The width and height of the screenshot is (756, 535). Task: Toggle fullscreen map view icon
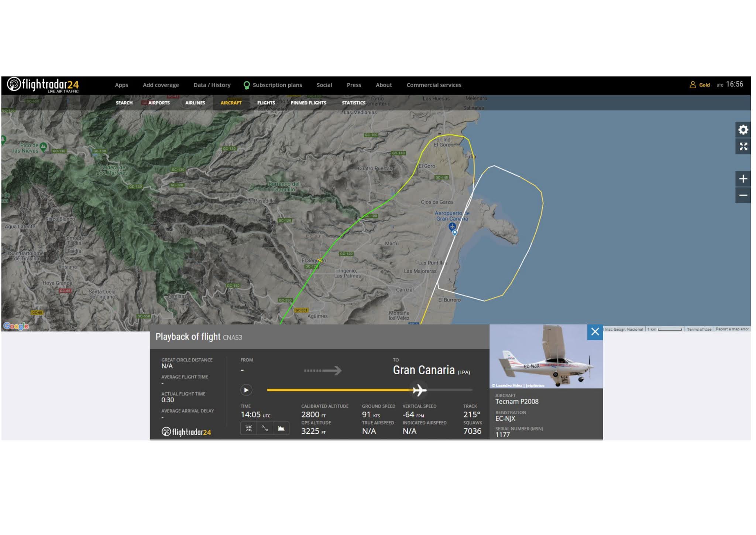click(743, 147)
